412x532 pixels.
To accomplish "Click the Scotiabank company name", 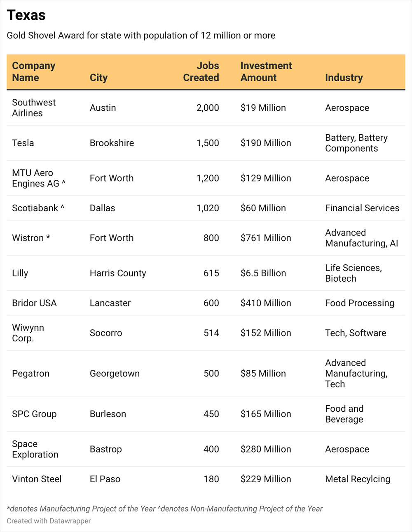I will 38,208.
